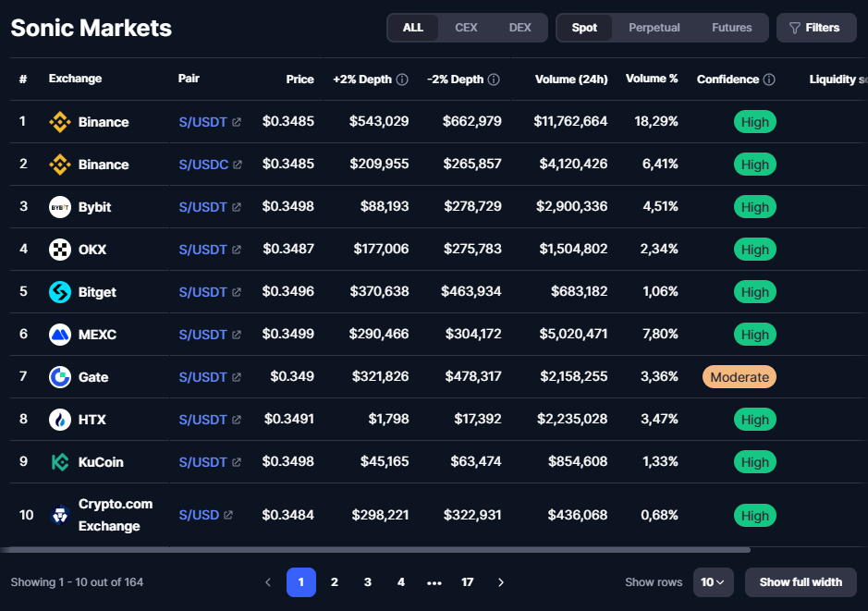The height and width of the screenshot is (611, 868).
Task: Go to page 3
Action: [x=368, y=582]
